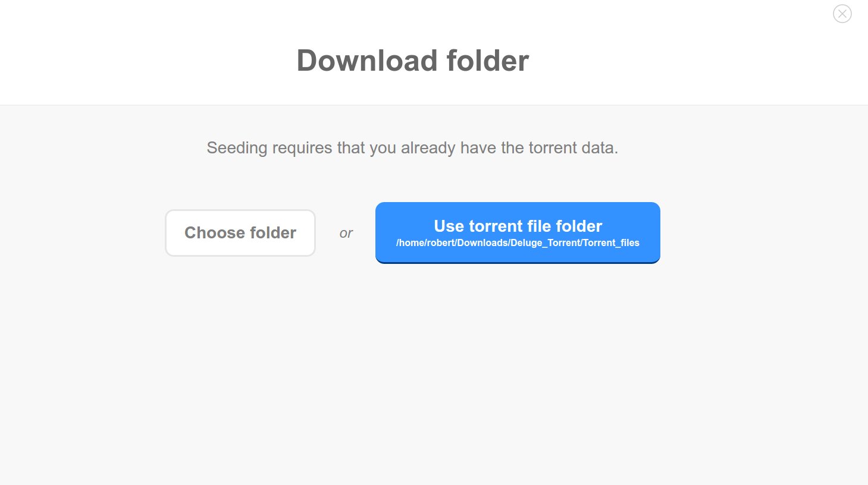Click the italic "or" separator text
Viewport: 868px width, 485px height.
point(346,234)
